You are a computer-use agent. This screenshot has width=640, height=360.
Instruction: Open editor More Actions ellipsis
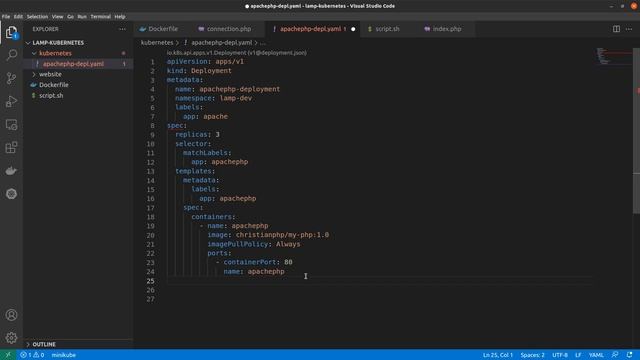coord(629,29)
